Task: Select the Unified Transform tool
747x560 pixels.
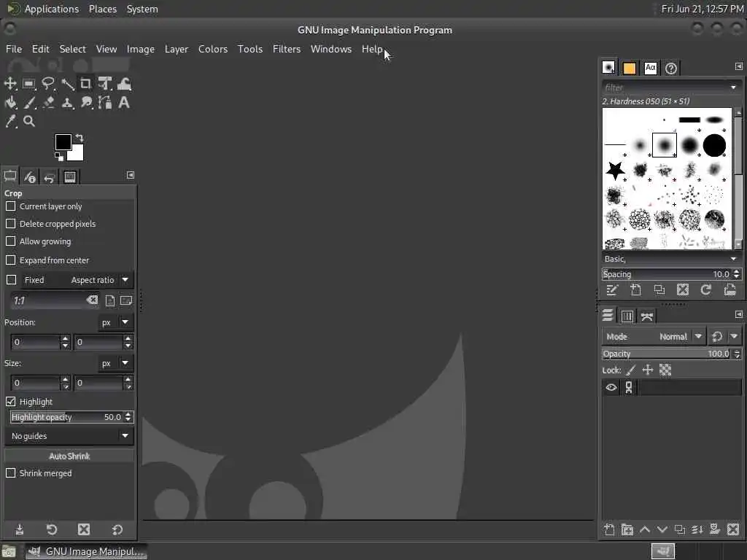Action: [x=105, y=84]
